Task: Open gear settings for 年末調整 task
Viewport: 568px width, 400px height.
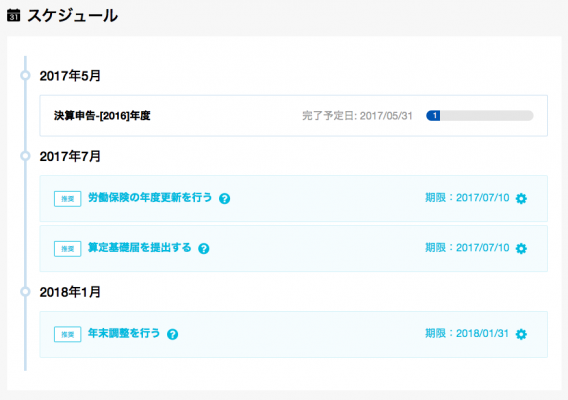Action: pyautogui.click(x=521, y=334)
